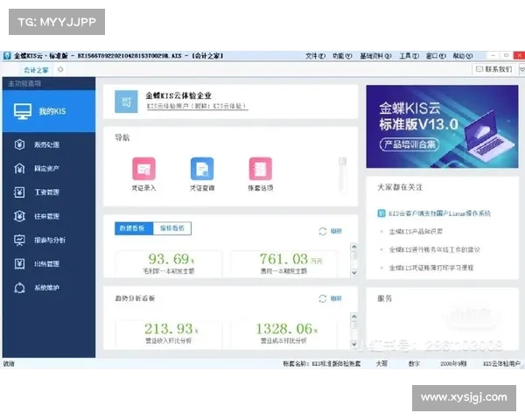Screen dimensions: 525x420
Task: Click the small icon next to 会计之家 tab
Action: (x=60, y=69)
